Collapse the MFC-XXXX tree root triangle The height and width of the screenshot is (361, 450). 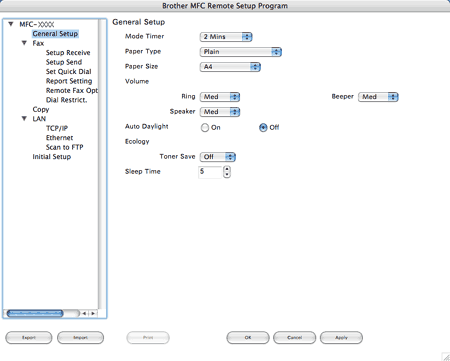[x=11, y=24]
